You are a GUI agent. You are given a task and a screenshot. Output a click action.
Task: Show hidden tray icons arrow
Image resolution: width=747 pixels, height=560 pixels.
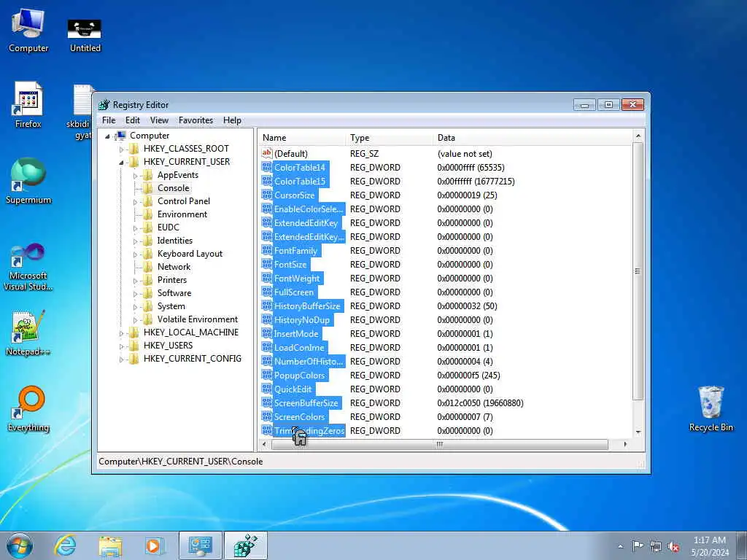pos(620,547)
